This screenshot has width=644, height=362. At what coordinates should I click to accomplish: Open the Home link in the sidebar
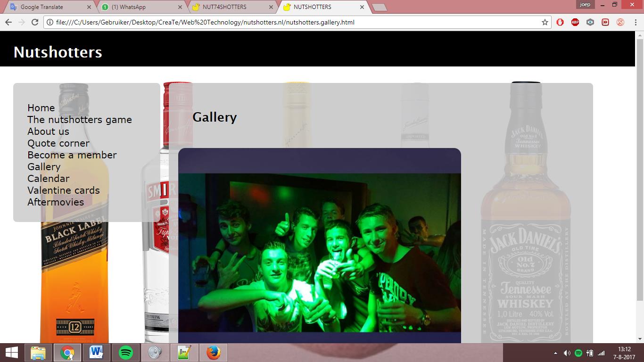click(x=41, y=108)
